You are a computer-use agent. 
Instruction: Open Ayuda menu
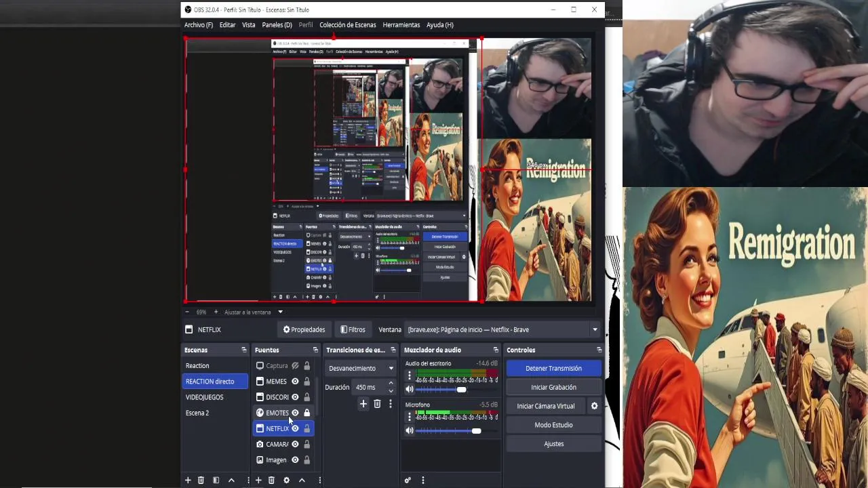pyautogui.click(x=440, y=24)
